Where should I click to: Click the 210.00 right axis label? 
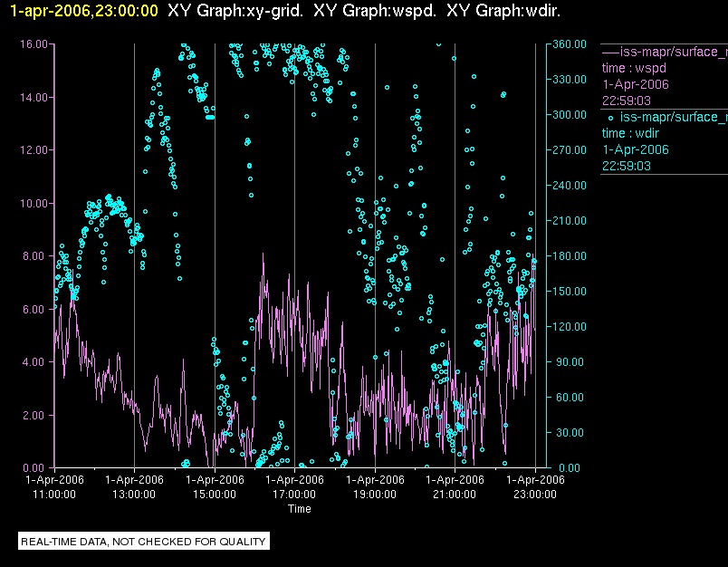[x=570, y=221]
